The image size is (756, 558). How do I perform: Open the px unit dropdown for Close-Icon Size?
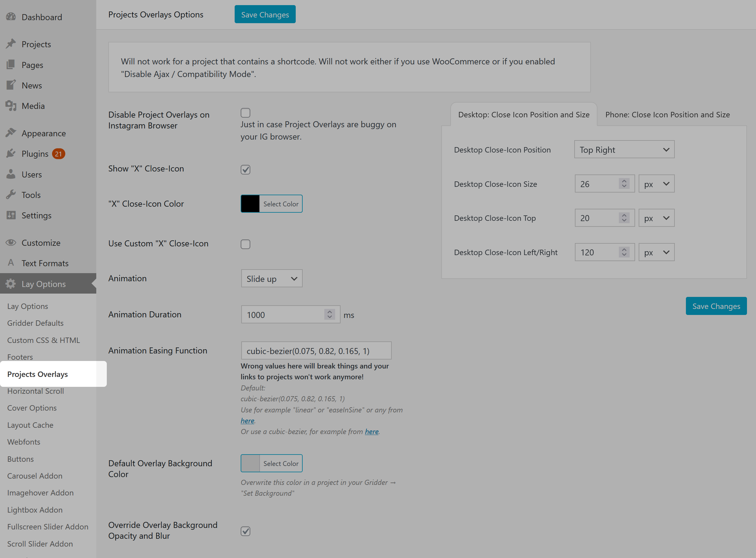656,183
